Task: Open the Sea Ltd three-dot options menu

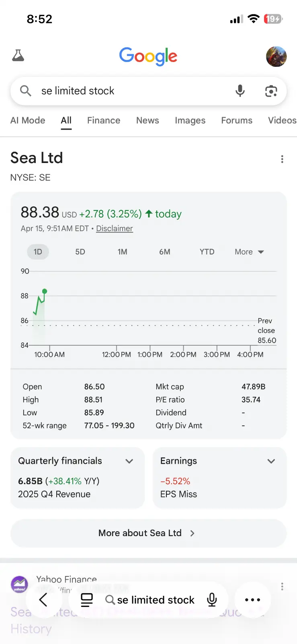Action: click(282, 159)
